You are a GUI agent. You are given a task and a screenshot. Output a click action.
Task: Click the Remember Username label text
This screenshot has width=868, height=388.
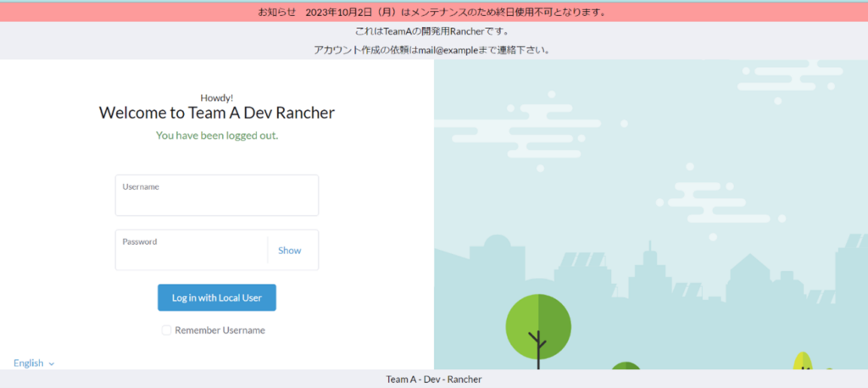pyautogui.click(x=220, y=330)
